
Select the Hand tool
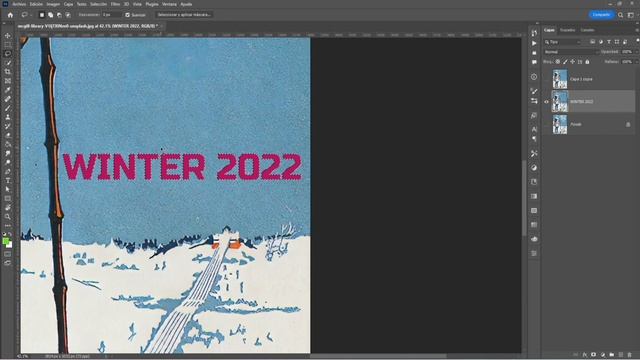tap(8, 207)
